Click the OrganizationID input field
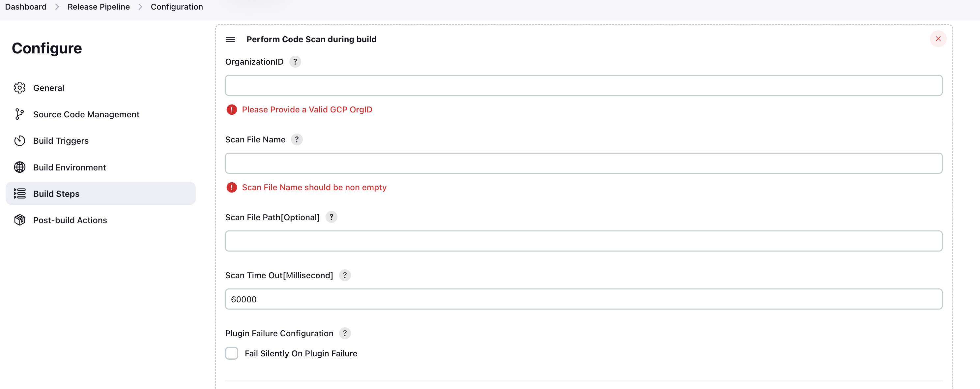980x389 pixels. click(x=584, y=85)
